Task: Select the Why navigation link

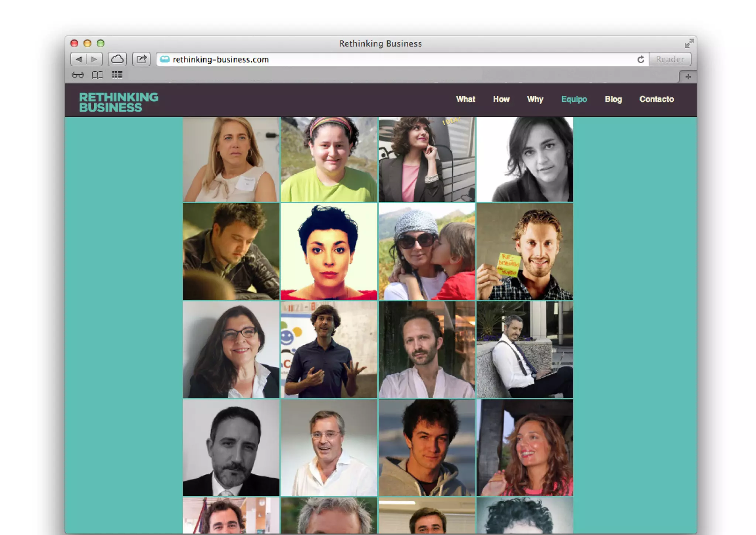Action: point(535,99)
